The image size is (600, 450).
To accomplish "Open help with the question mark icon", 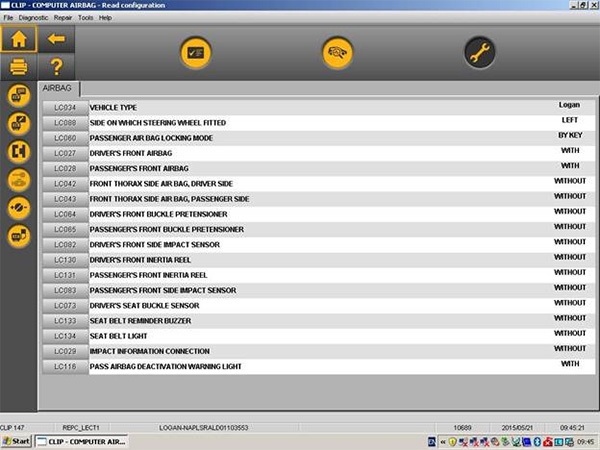I will 56,67.
